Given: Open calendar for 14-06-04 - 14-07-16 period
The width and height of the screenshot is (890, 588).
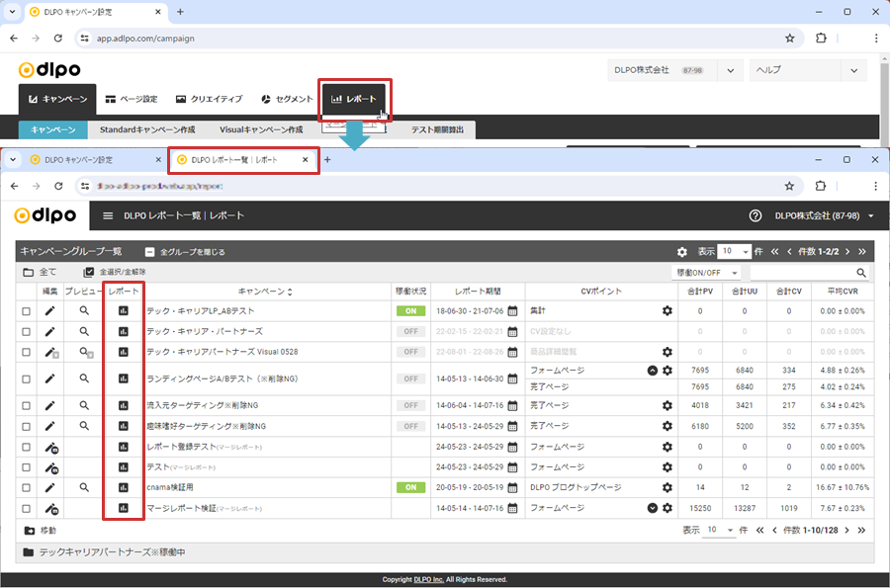Looking at the screenshot, I should [x=512, y=405].
